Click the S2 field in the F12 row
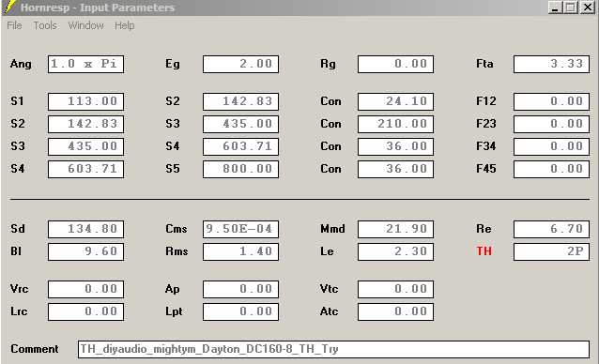Screen dimensions: 599x364 (240, 101)
